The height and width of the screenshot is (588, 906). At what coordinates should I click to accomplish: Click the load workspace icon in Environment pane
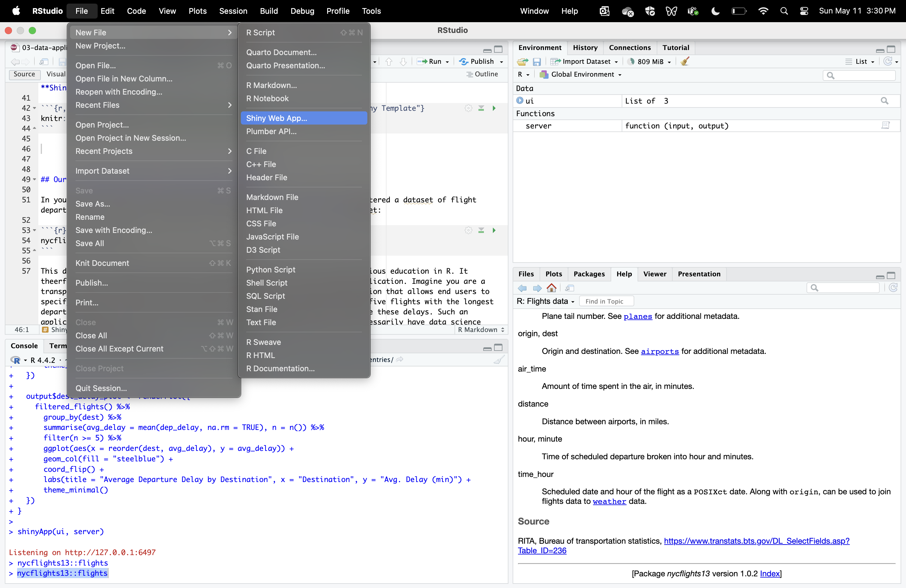[x=523, y=62]
